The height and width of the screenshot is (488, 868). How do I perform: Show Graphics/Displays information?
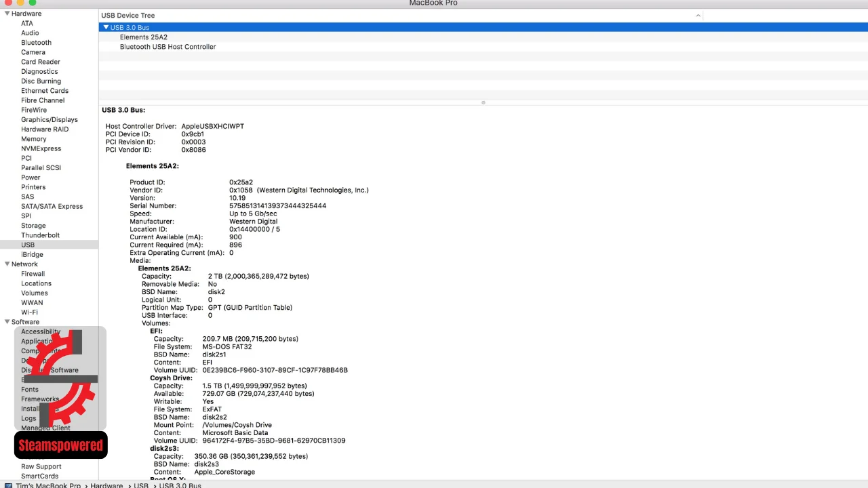pyautogui.click(x=50, y=120)
